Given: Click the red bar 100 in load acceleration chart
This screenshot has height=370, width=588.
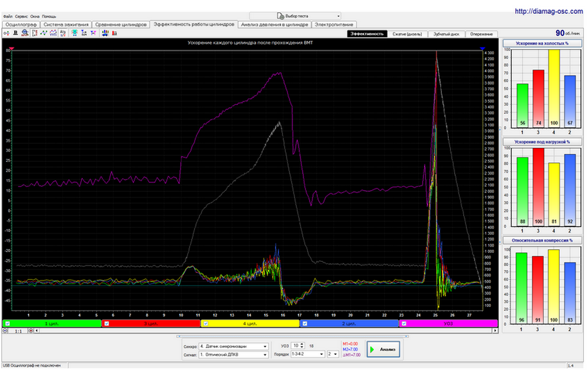Looking at the screenshot, I should point(538,187).
